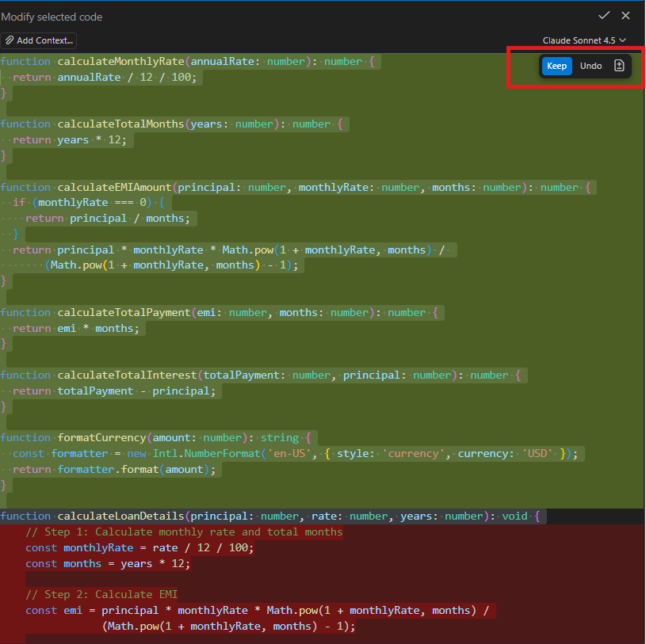Click the 'return years * 12;' line

(70, 140)
